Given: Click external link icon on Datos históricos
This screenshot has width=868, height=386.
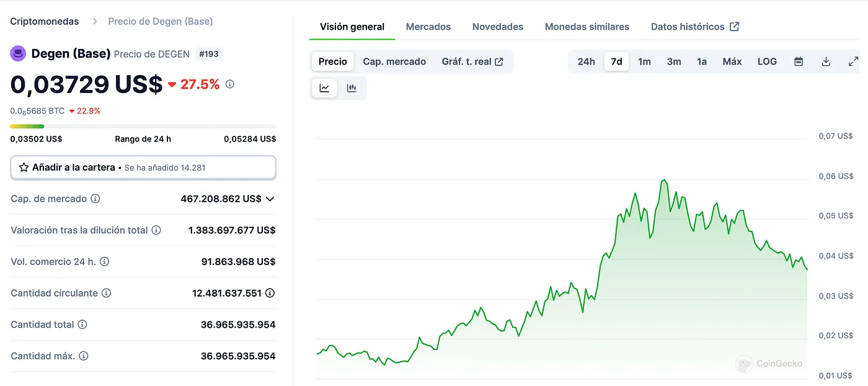Looking at the screenshot, I should (735, 27).
